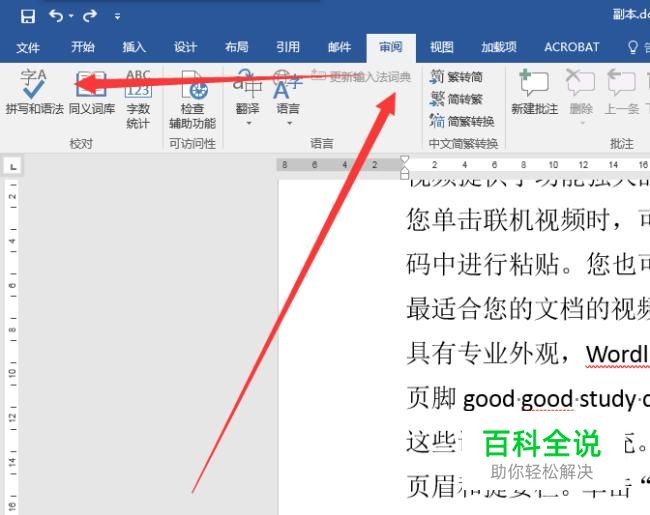The image size is (650, 515).
Task: Undo the last action
Action: 56,16
